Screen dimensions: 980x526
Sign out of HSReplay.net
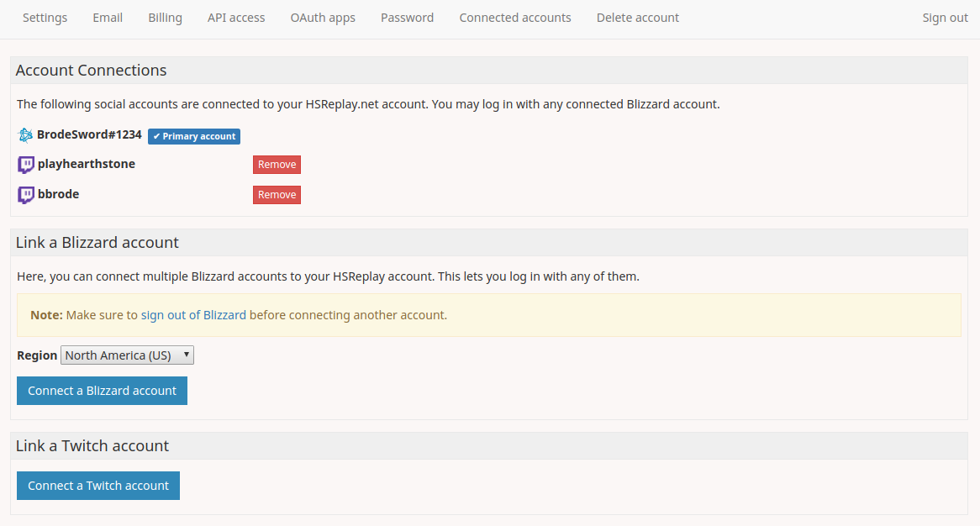(x=945, y=18)
